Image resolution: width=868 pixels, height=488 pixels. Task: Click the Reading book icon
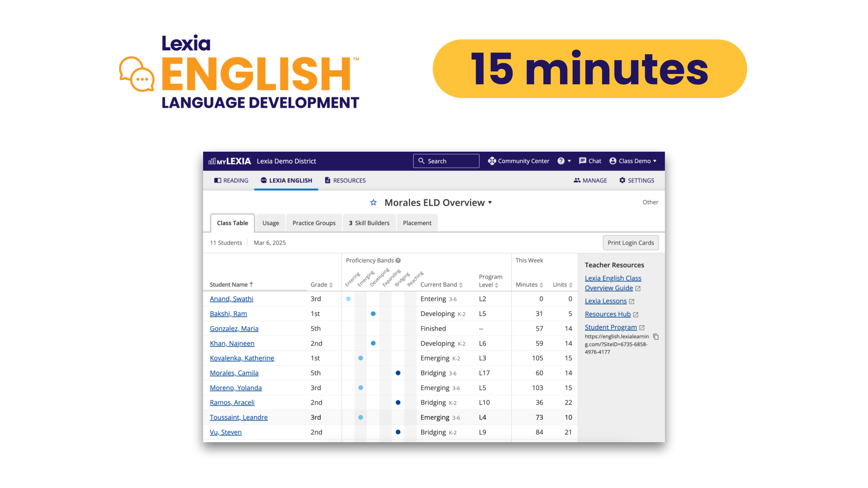[218, 180]
